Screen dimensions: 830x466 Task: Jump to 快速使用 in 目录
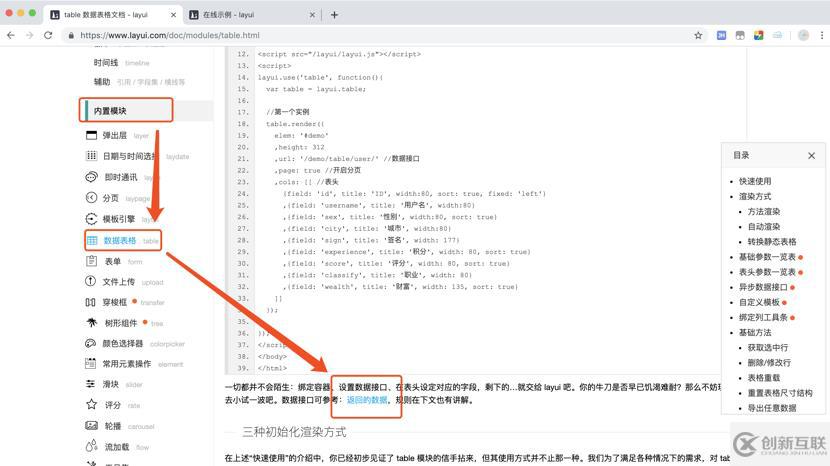click(755, 181)
